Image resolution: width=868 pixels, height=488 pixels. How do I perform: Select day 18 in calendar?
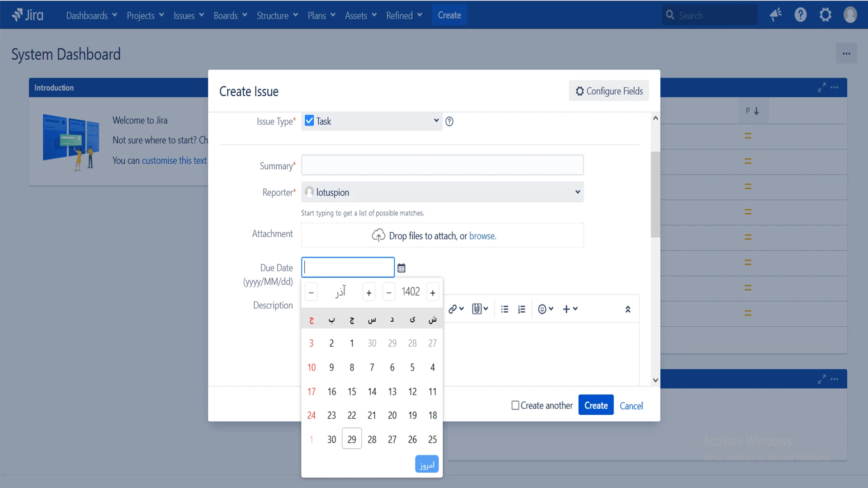click(433, 415)
